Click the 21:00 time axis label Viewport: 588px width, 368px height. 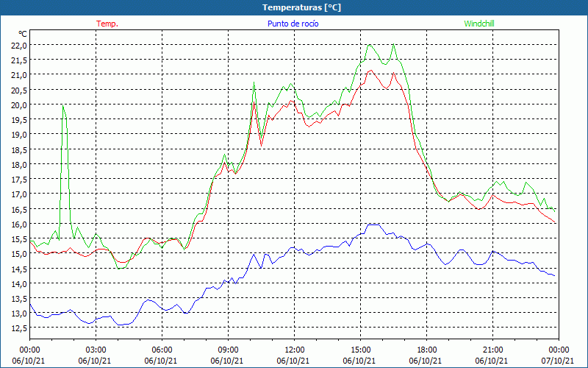coord(492,350)
